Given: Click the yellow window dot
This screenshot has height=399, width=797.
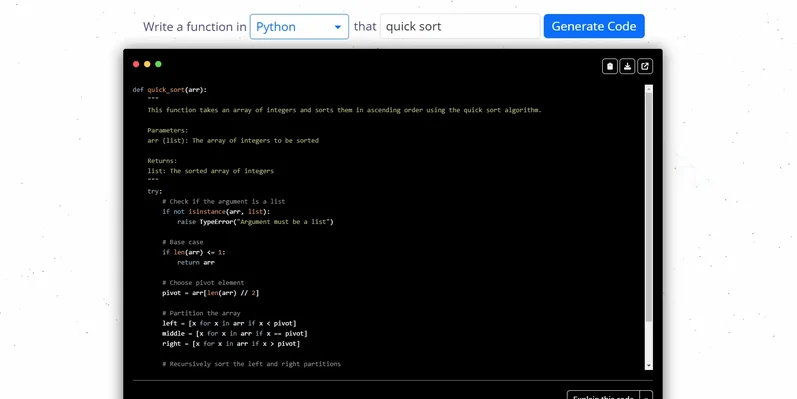Looking at the screenshot, I should (147, 64).
